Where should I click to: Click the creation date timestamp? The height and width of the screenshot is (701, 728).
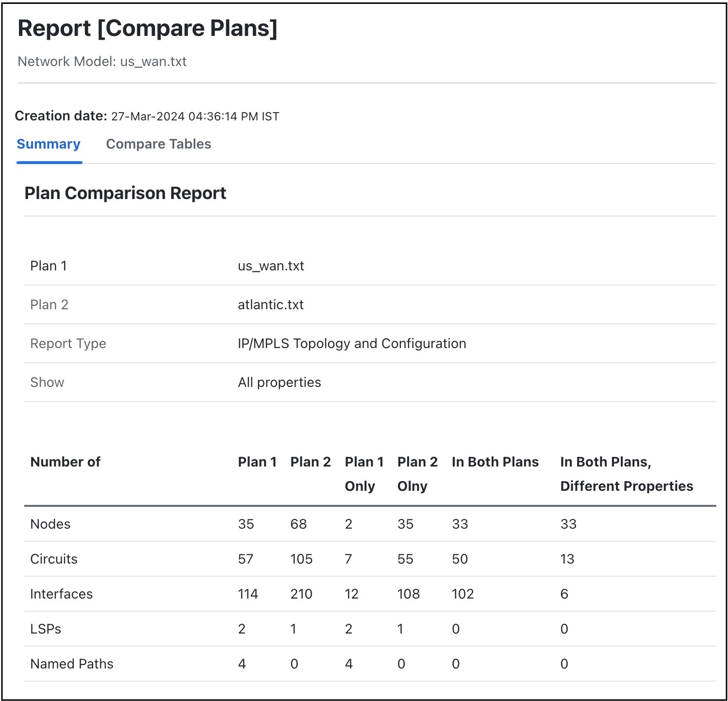point(194,116)
